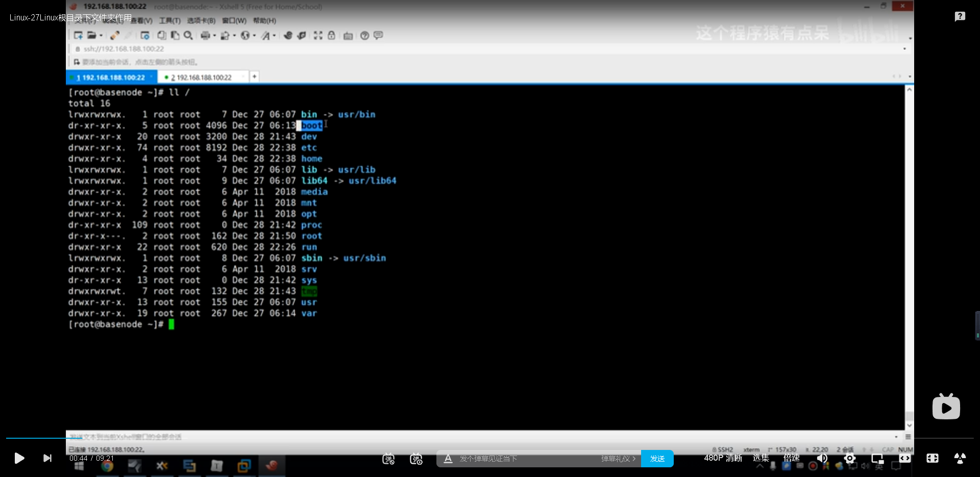Click the usr/sbin symlink target
Screen dimensions: 980x477
pos(364,258)
